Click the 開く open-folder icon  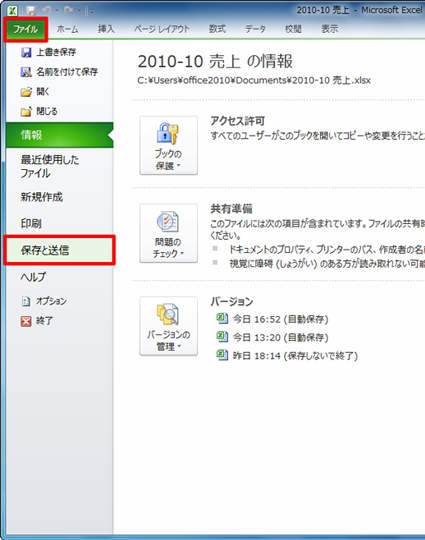pos(26,92)
